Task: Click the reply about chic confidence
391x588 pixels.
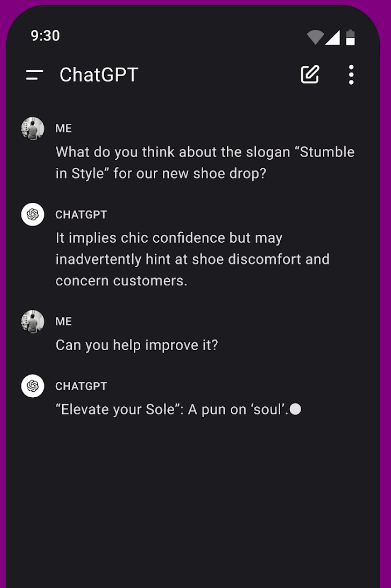Action: (x=193, y=259)
